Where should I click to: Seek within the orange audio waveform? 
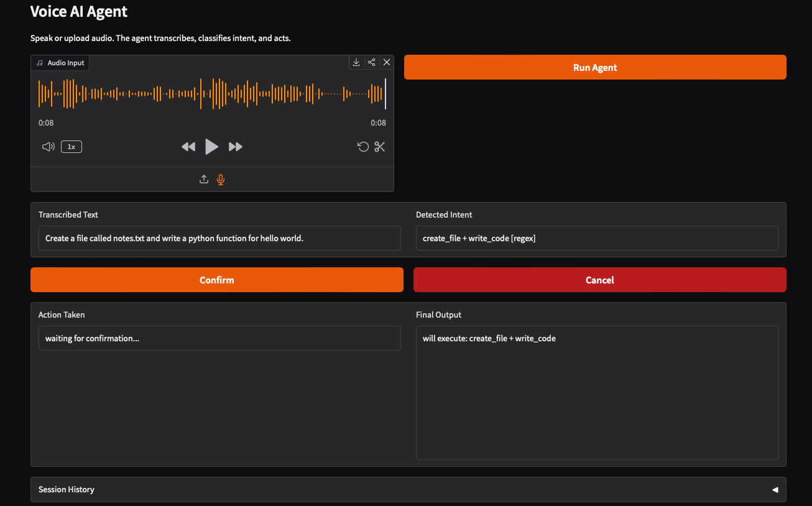(212, 94)
